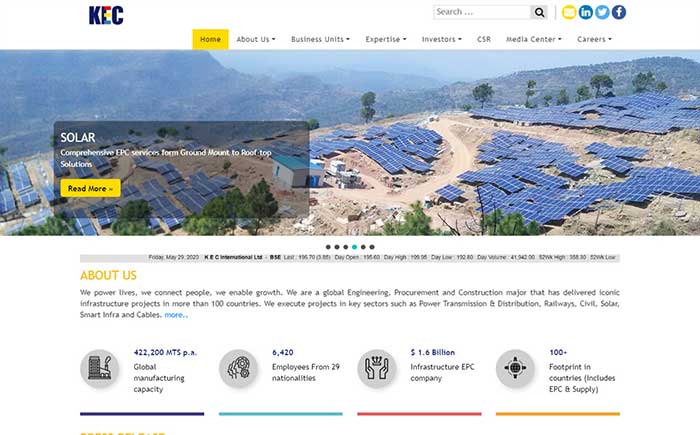This screenshot has width=700, height=435.
Task: Open the CSR menu item
Action: (x=484, y=39)
